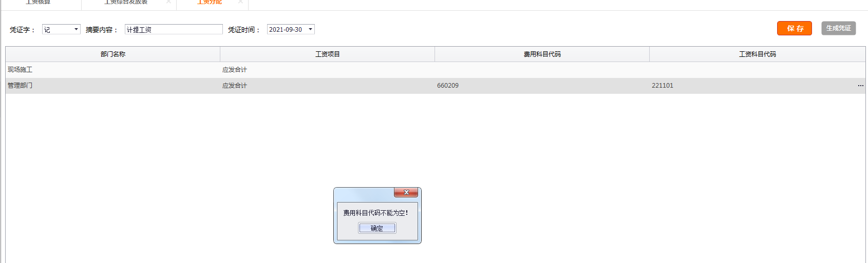868x263 pixels.
Task: Select the 管理部门 department cell
Action: pyautogui.click(x=20, y=86)
